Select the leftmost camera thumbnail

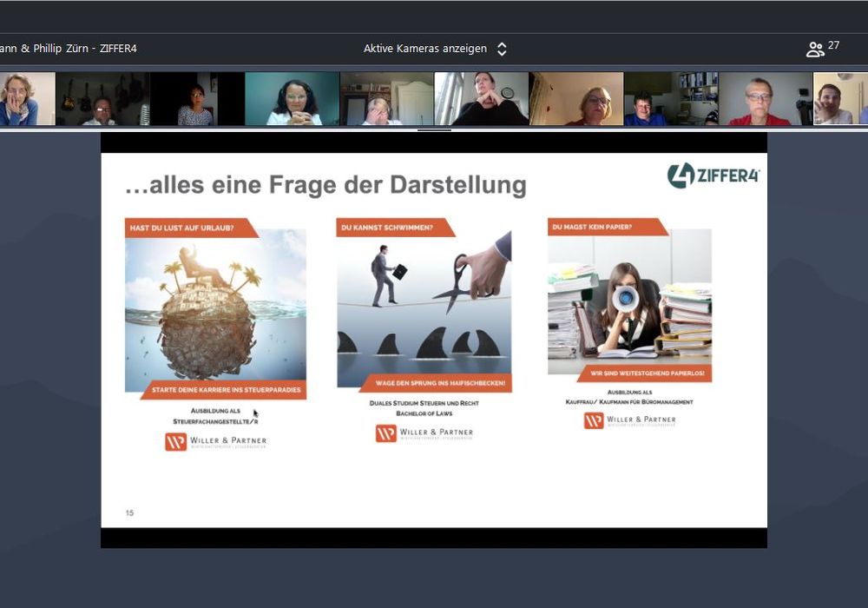[26, 99]
